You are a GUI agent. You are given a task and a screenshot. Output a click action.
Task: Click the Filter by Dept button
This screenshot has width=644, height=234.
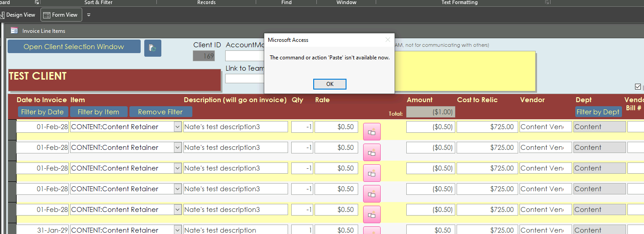tap(598, 112)
